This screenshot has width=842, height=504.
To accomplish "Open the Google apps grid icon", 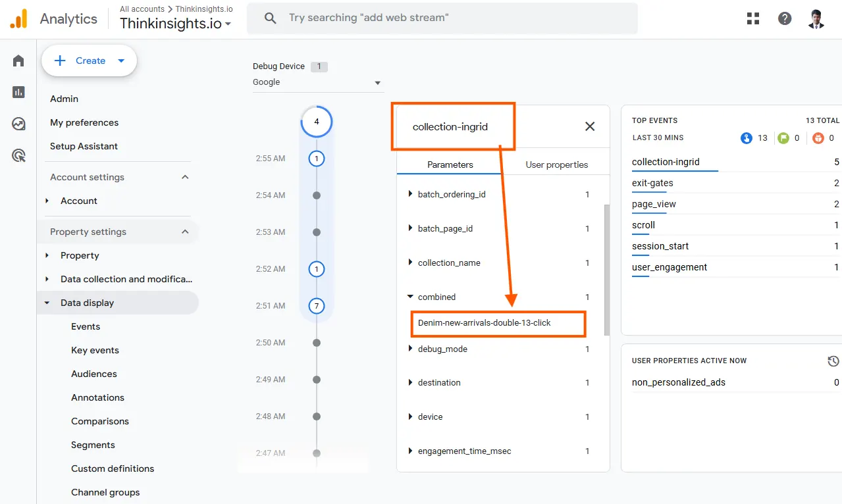I will click(x=753, y=18).
